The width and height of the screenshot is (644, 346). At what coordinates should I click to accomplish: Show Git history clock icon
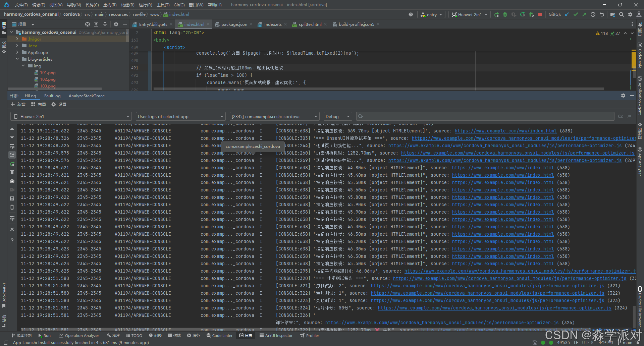[x=593, y=14]
